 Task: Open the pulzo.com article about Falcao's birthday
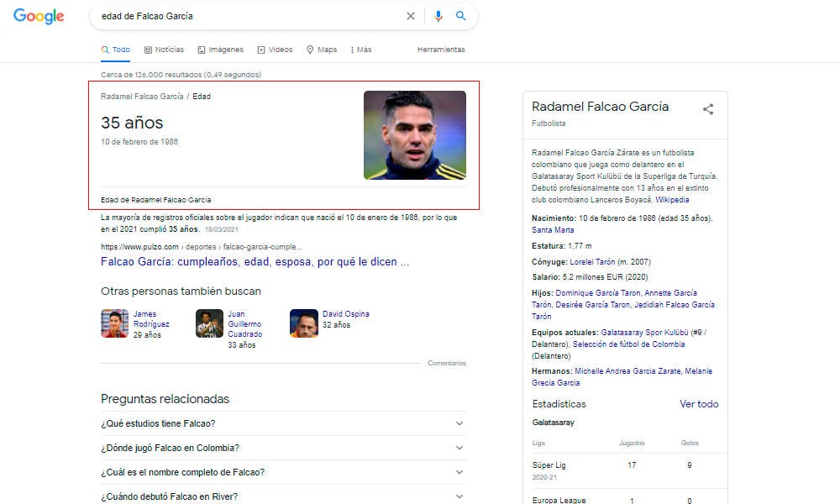(254, 261)
